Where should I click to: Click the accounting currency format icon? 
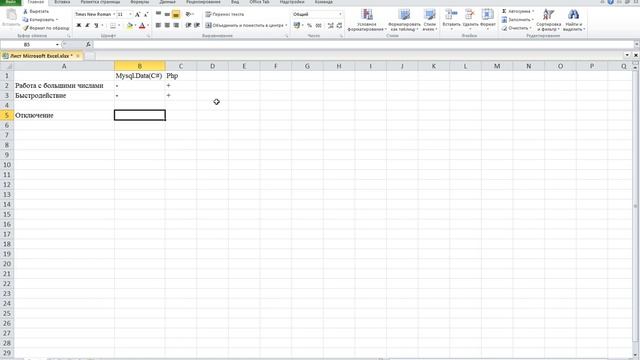(x=297, y=25)
